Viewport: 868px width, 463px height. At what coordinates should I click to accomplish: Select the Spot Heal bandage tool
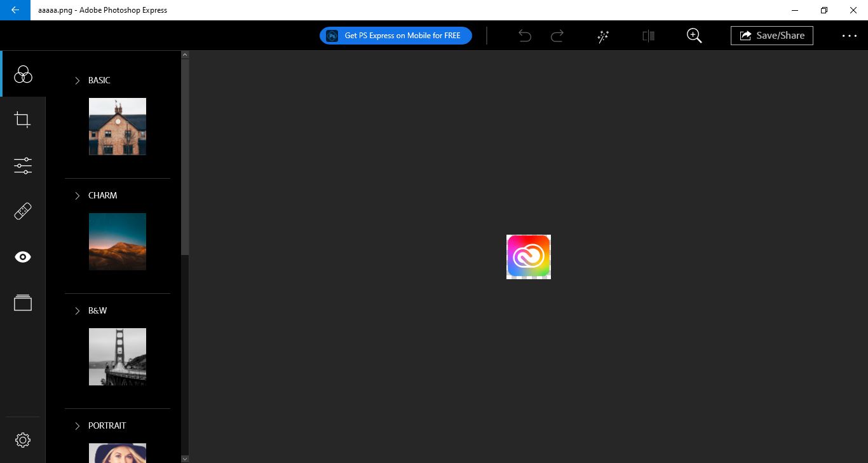tap(23, 211)
